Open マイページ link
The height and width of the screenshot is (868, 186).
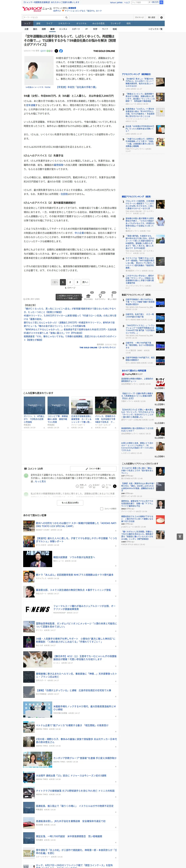pyautogui.click(x=139, y=18)
